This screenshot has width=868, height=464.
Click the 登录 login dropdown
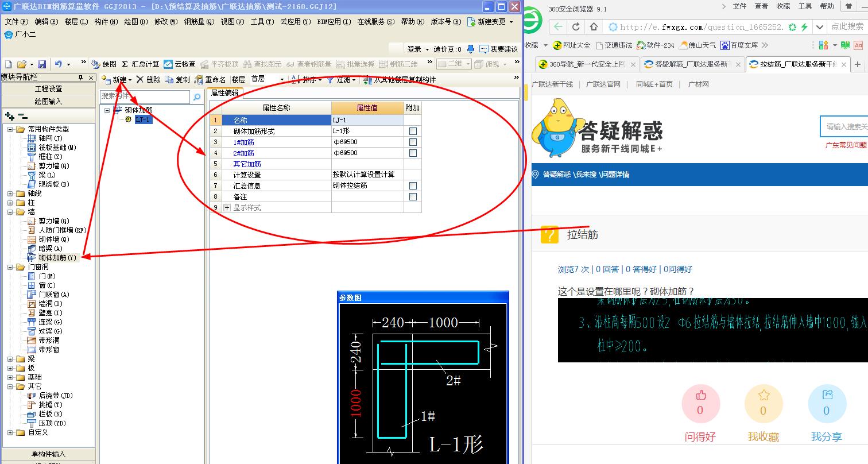[417, 49]
